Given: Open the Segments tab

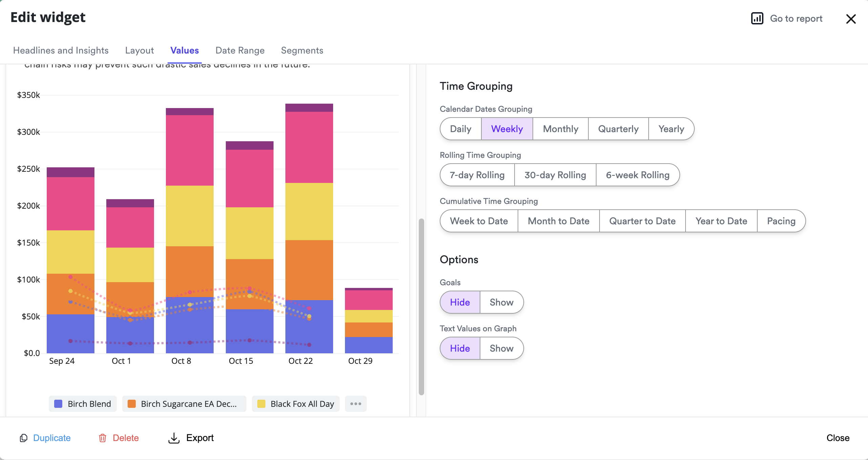Looking at the screenshot, I should click(x=302, y=50).
